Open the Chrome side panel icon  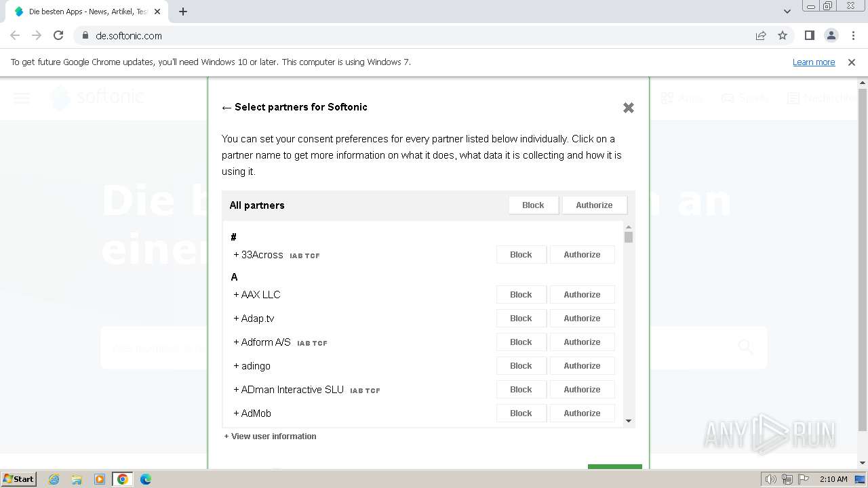(x=810, y=35)
